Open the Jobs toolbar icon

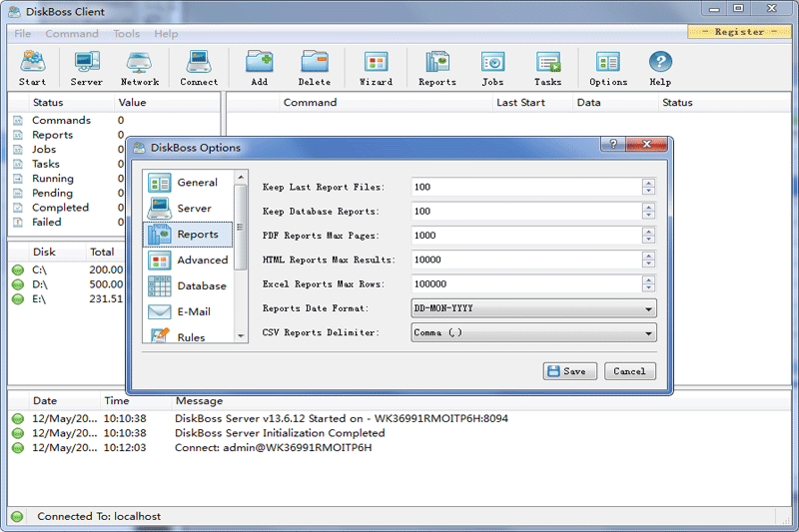click(x=492, y=68)
